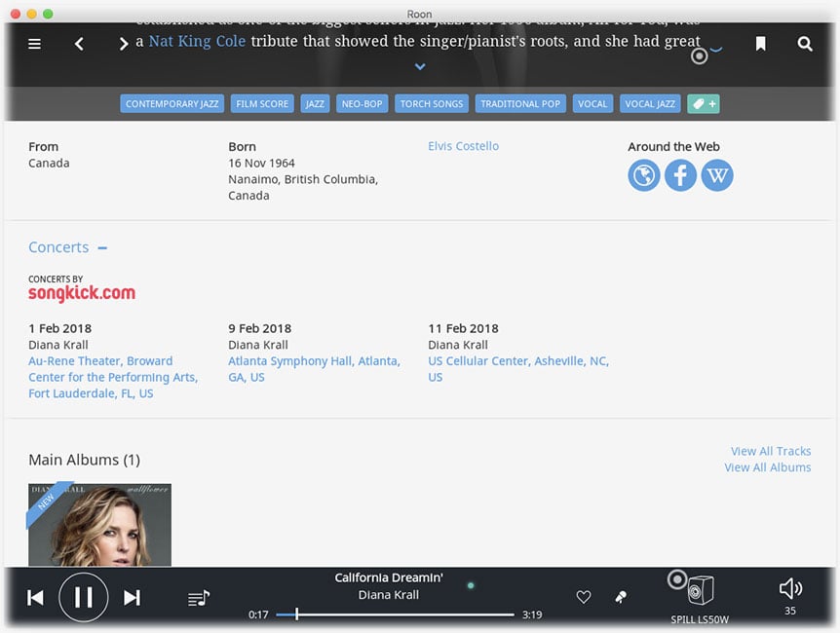Open the hamburger navigation menu
Screen dimensions: 840x633
[x=35, y=44]
